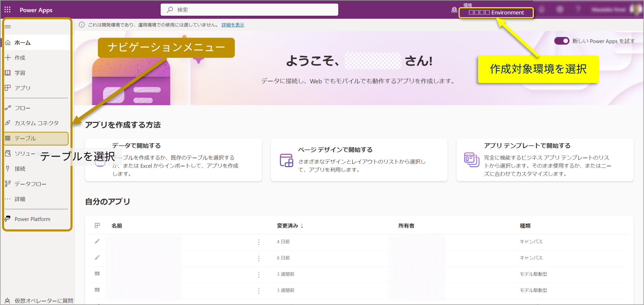Click the テーブル grid icon
Screen dimensions: 644x305
[x=8, y=138]
